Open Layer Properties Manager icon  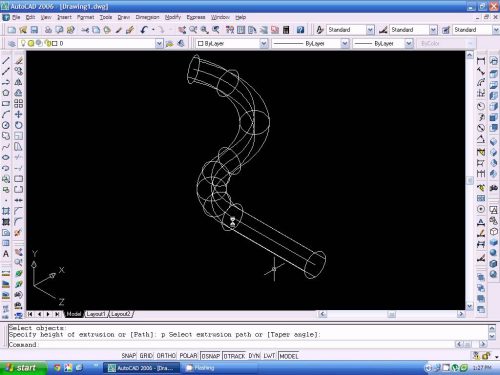12,43
